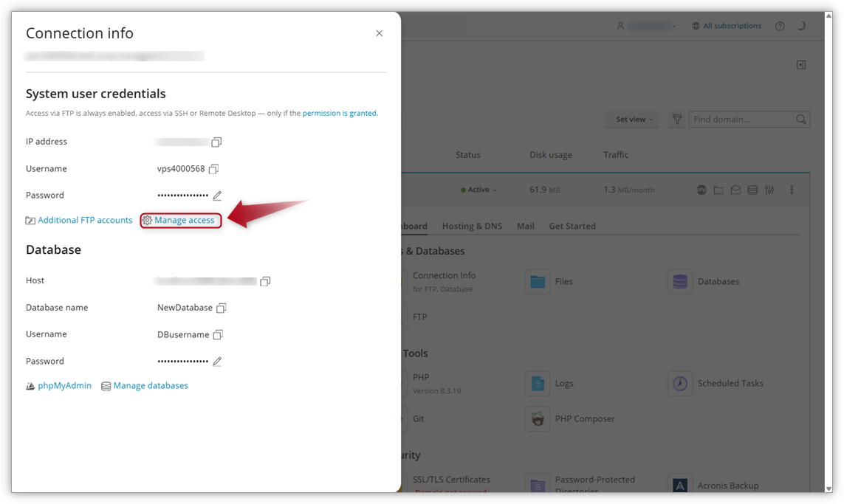This screenshot has height=504, width=844.
Task: Switch to the Mail tab
Action: click(x=525, y=226)
